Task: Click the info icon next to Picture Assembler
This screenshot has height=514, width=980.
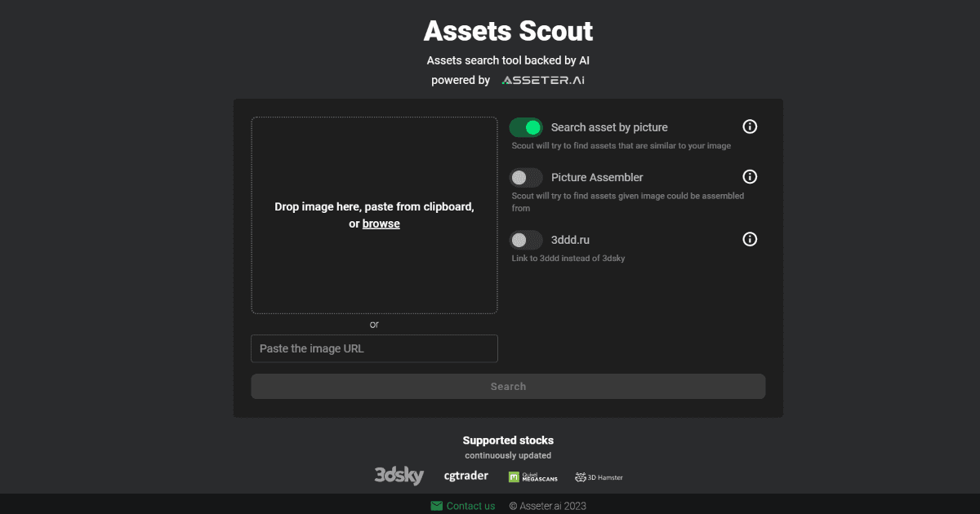Action: click(x=749, y=176)
